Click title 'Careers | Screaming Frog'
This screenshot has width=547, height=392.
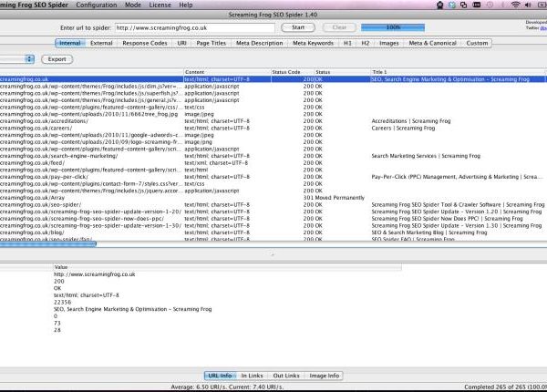(403, 128)
